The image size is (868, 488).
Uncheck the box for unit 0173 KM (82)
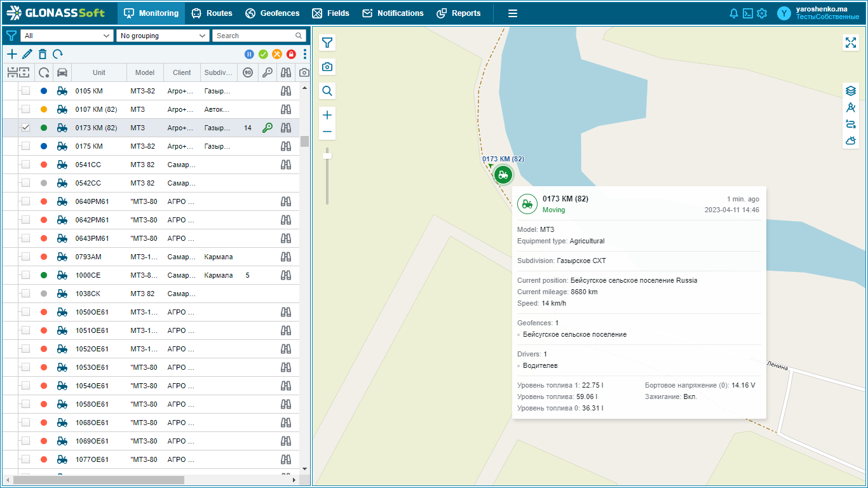[25, 128]
